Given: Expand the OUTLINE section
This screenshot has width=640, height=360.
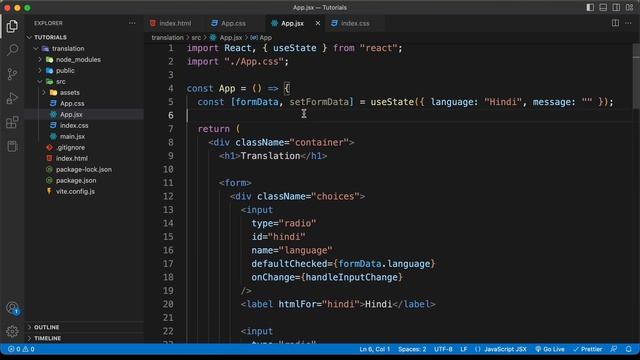Looking at the screenshot, I should (84, 327).
